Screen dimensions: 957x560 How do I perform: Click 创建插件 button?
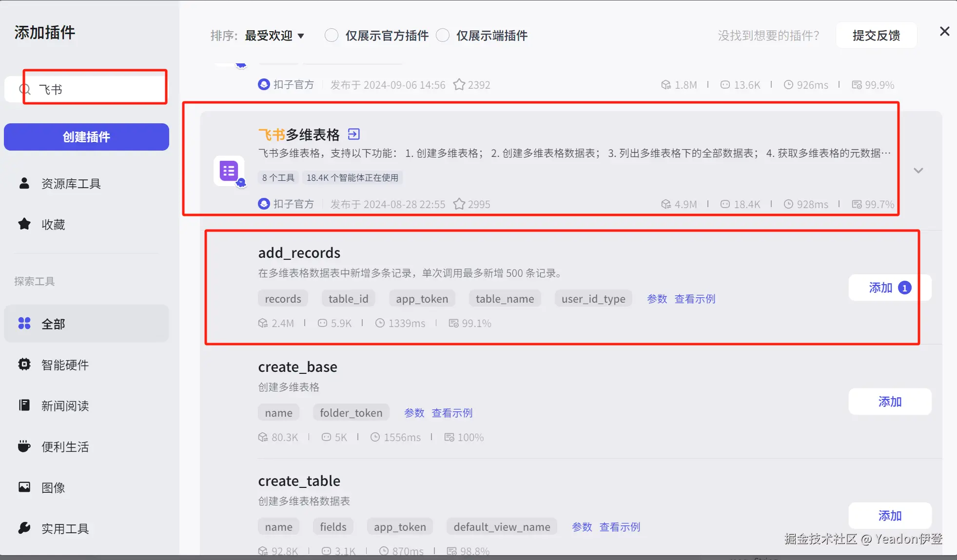86,137
